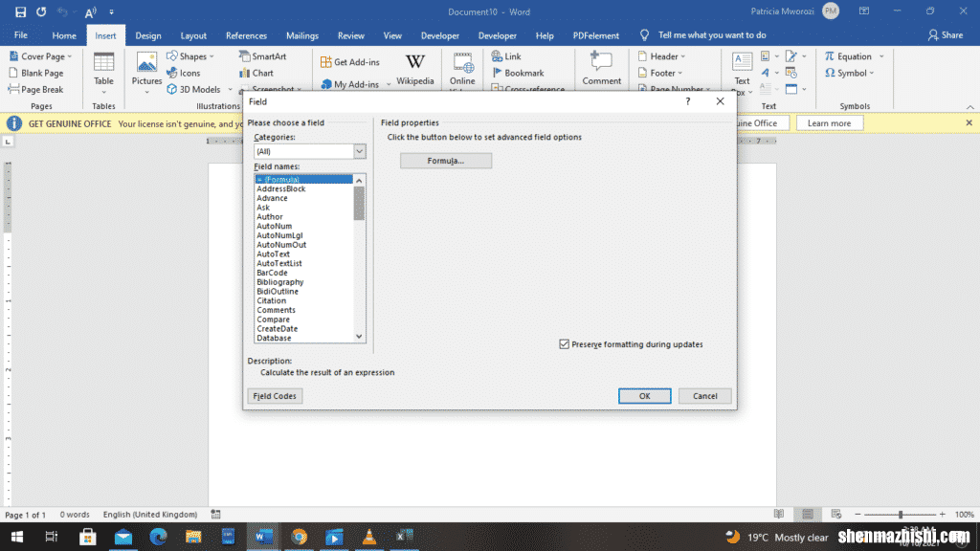Viewport: 980px width, 551px height.
Task: Open the Wikipedia add-in
Action: [415, 70]
